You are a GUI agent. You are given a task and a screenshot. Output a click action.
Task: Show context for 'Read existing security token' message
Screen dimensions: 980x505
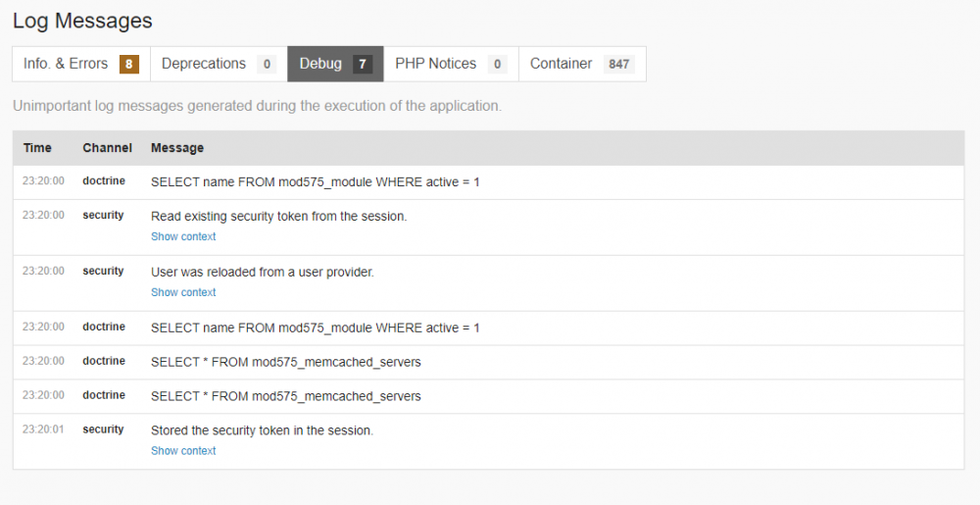click(x=183, y=236)
